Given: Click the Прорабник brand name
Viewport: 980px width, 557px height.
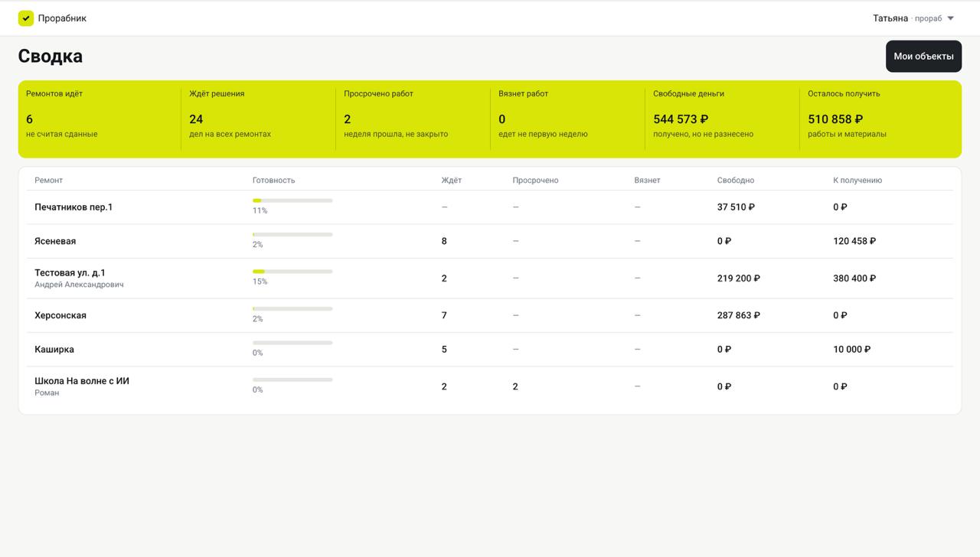Looking at the screenshot, I should coord(62,18).
